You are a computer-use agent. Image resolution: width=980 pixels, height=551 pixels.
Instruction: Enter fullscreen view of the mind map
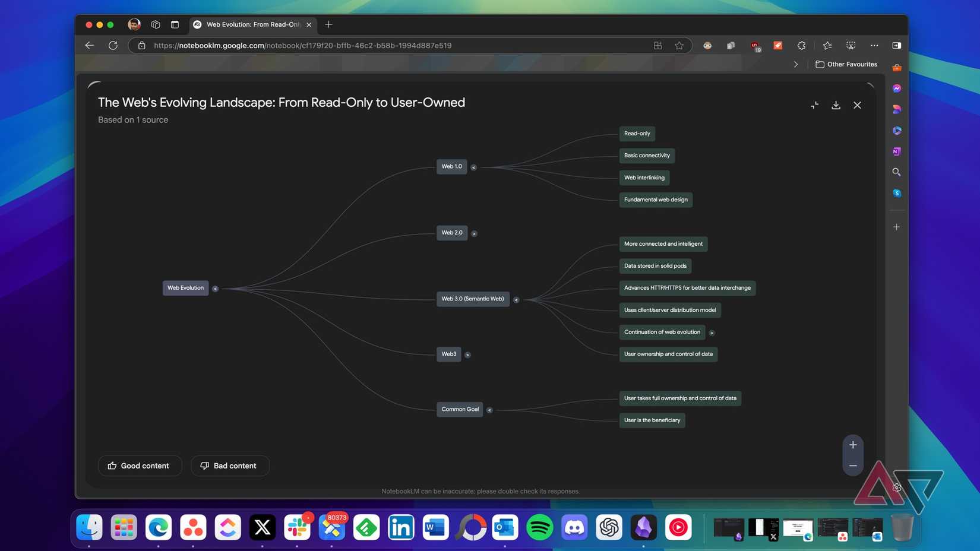[814, 104]
